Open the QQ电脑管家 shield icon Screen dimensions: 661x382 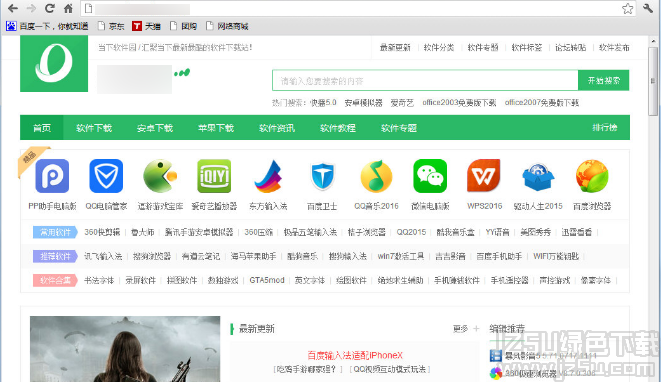coord(106,176)
